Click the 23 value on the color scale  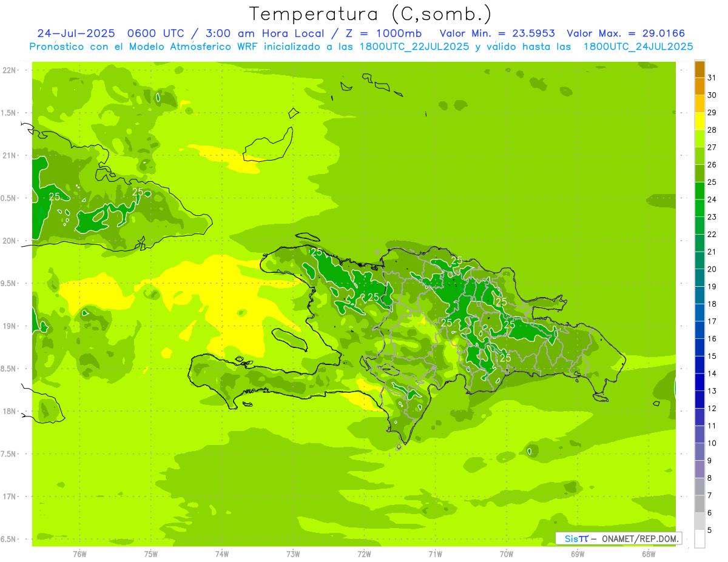[x=712, y=217]
